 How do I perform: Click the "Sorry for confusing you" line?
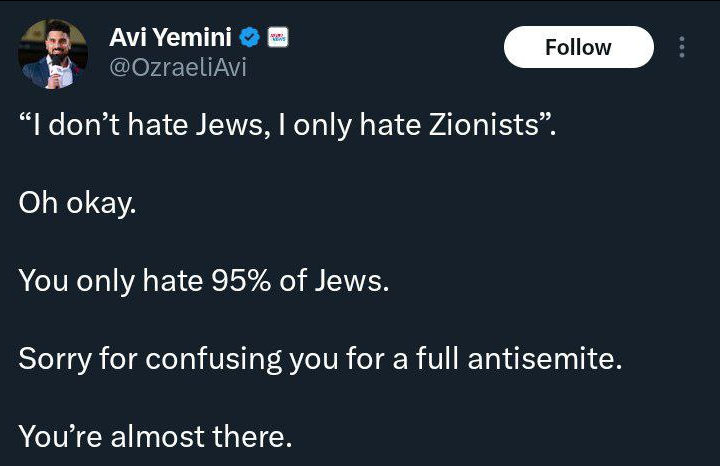(x=320, y=359)
